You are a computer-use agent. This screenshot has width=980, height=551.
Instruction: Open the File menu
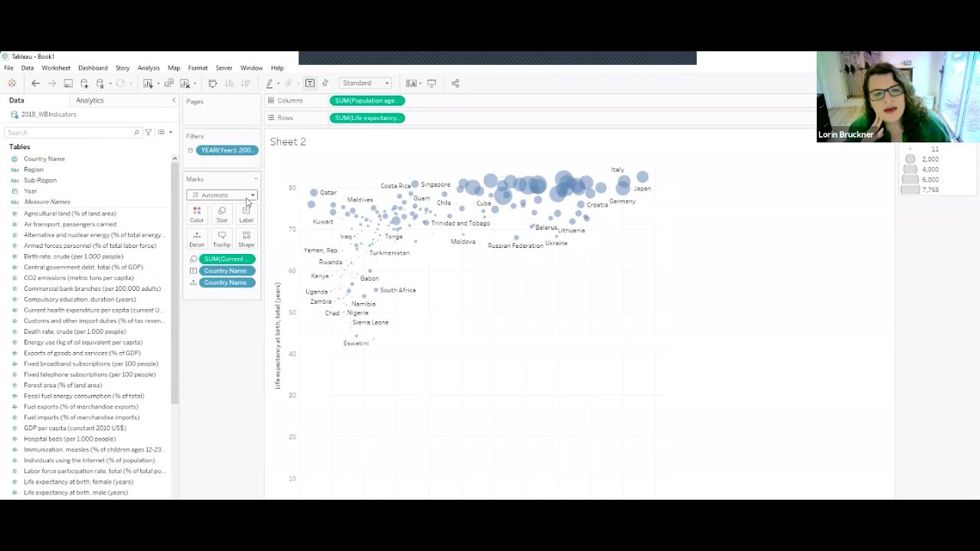point(8,68)
